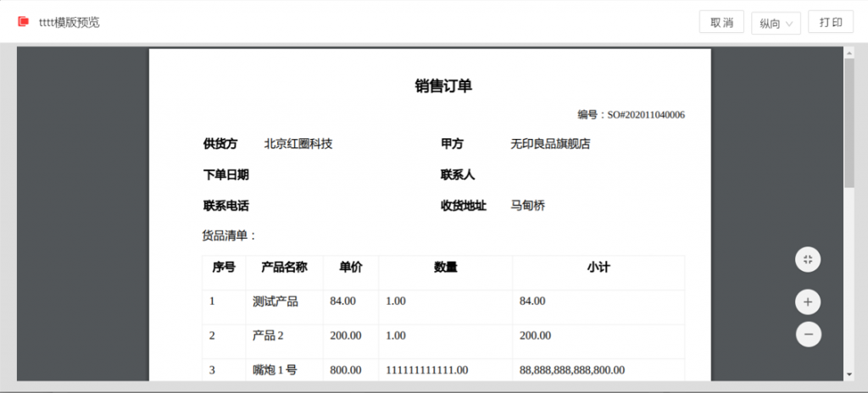Screen dimensions: 868x393
Task: Select the 测试产品 table cell
Action: (x=275, y=301)
